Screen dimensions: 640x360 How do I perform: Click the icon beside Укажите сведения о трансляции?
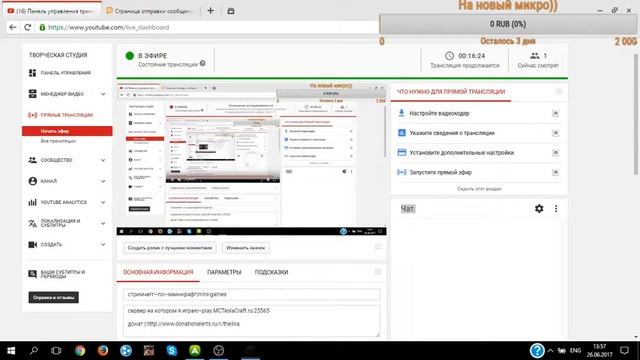(x=402, y=133)
